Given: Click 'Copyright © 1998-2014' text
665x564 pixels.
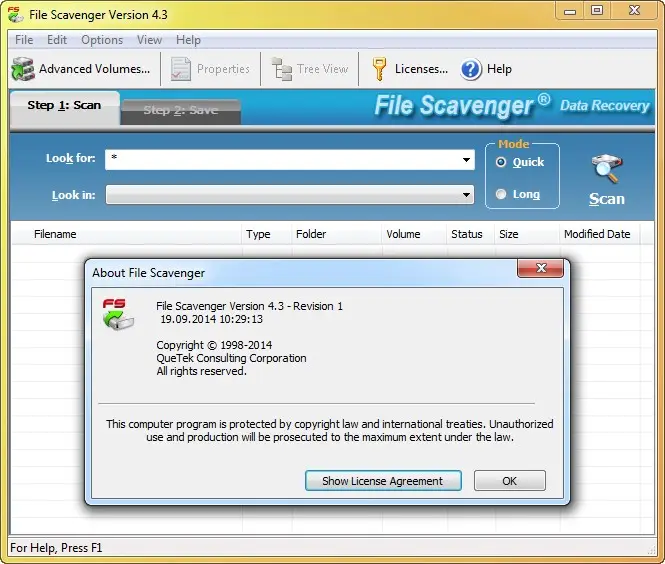Looking at the screenshot, I should (x=214, y=345).
